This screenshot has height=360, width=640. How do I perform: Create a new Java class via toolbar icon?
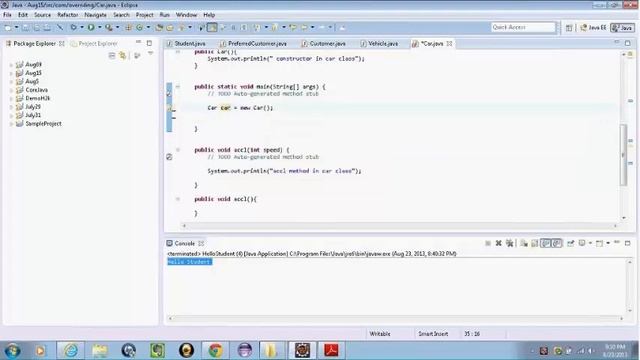[x=140, y=27]
